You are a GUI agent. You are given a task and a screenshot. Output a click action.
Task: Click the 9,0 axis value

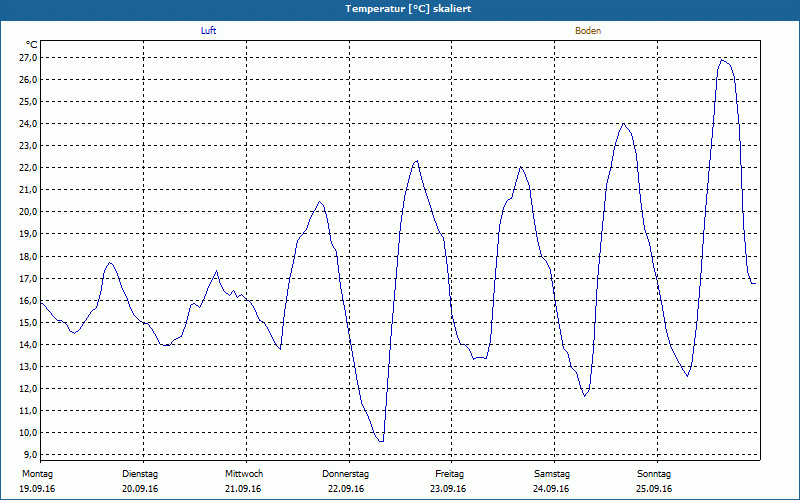tap(30, 455)
